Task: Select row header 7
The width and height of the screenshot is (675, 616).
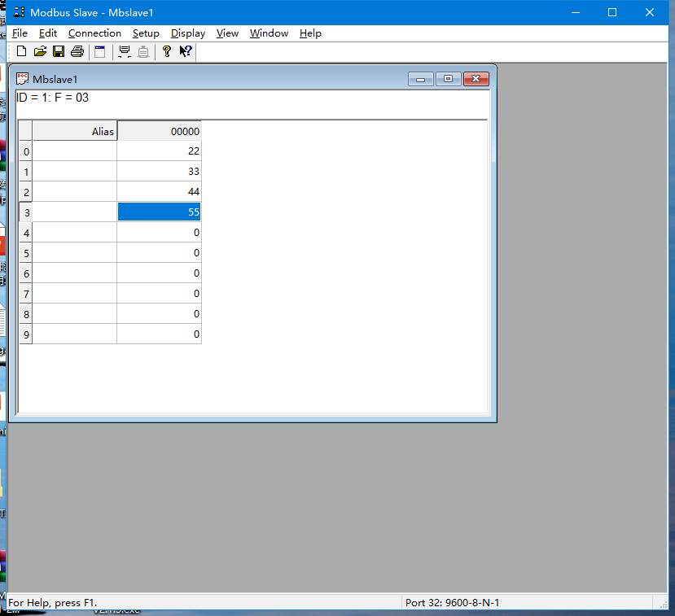Action: pos(26,294)
